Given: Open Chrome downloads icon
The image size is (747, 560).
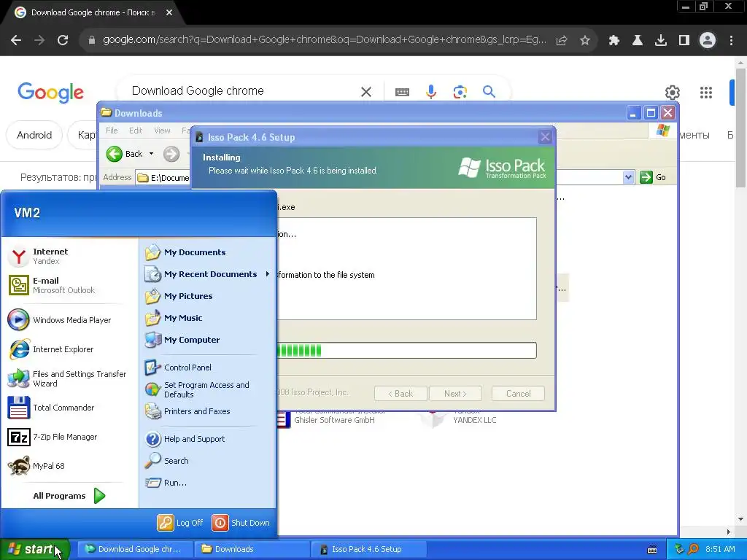Looking at the screenshot, I should coord(661,40).
